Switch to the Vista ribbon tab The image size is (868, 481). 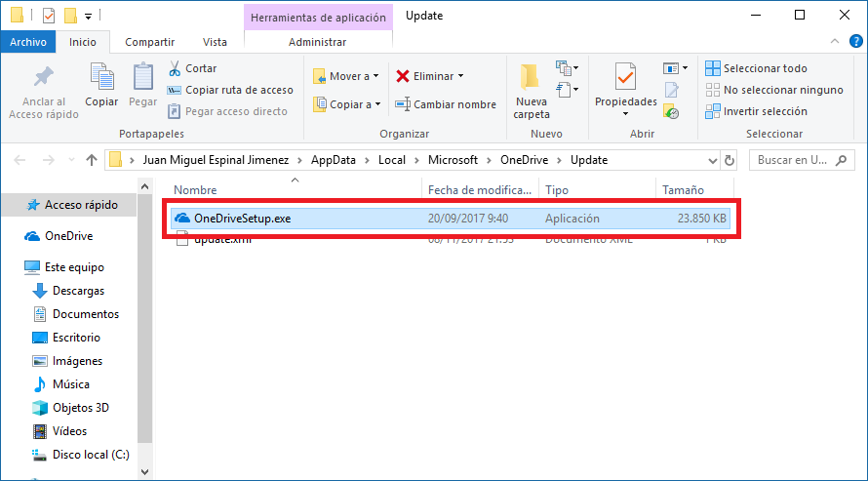pos(215,42)
